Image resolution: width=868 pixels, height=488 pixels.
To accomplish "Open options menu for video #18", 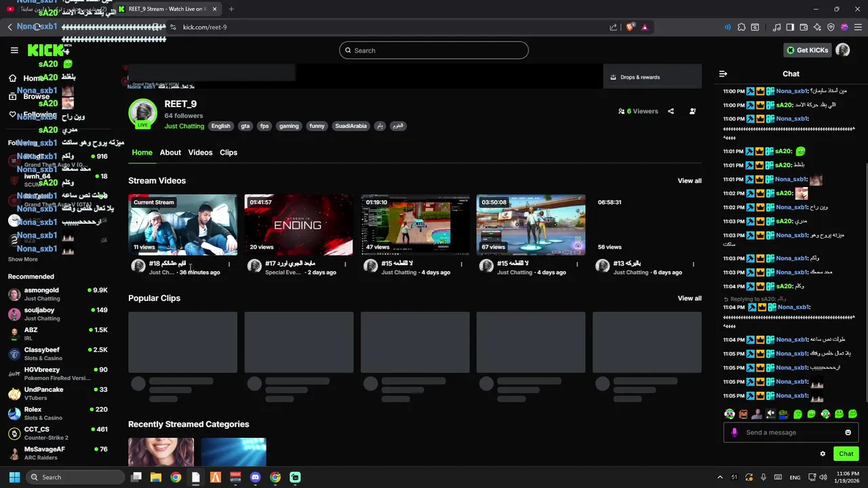I will 229,264.
